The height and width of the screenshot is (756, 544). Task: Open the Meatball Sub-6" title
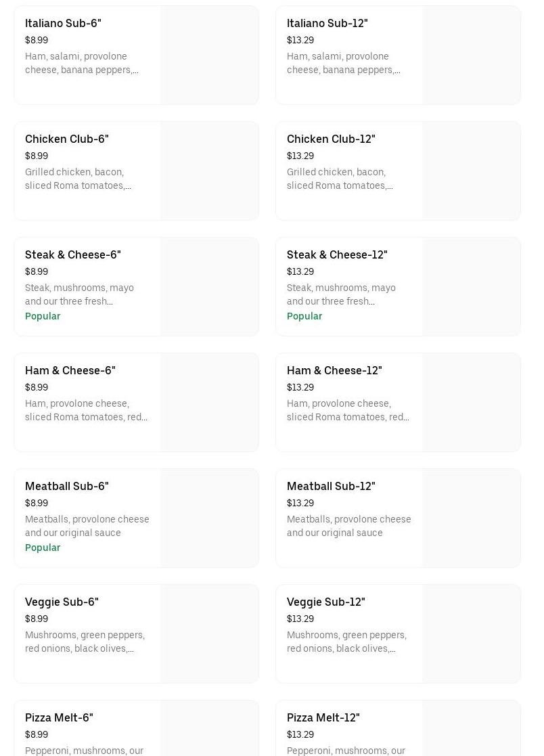click(x=66, y=487)
